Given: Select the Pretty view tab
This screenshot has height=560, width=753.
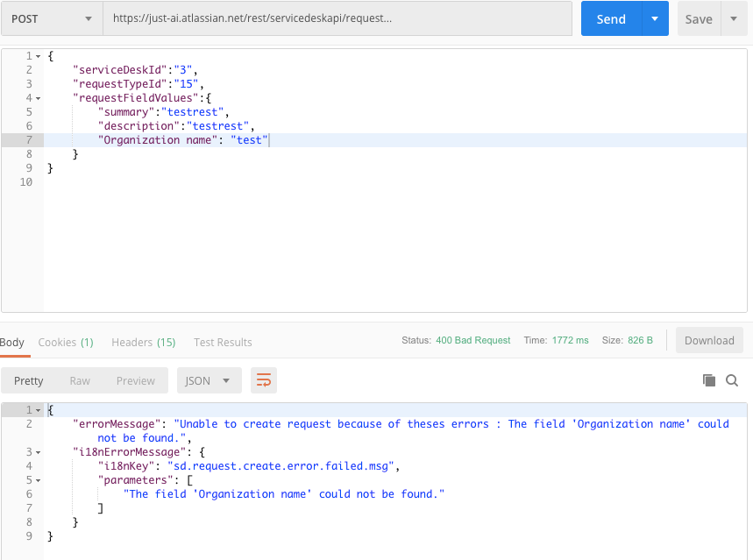Looking at the screenshot, I should click(x=28, y=380).
